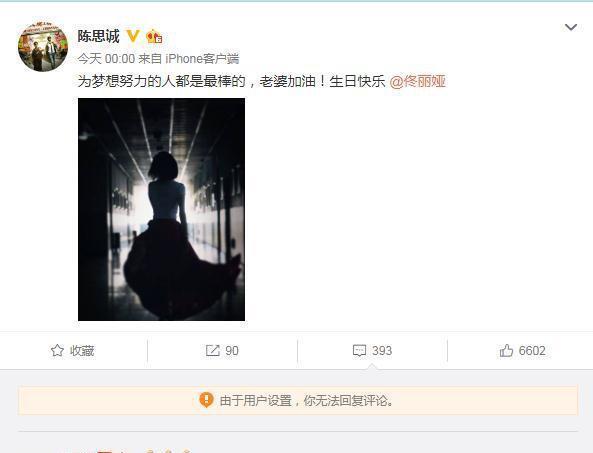This screenshot has width=593, height=453.
Task: Click the membership badge icon beside the V
Action: click(154, 37)
